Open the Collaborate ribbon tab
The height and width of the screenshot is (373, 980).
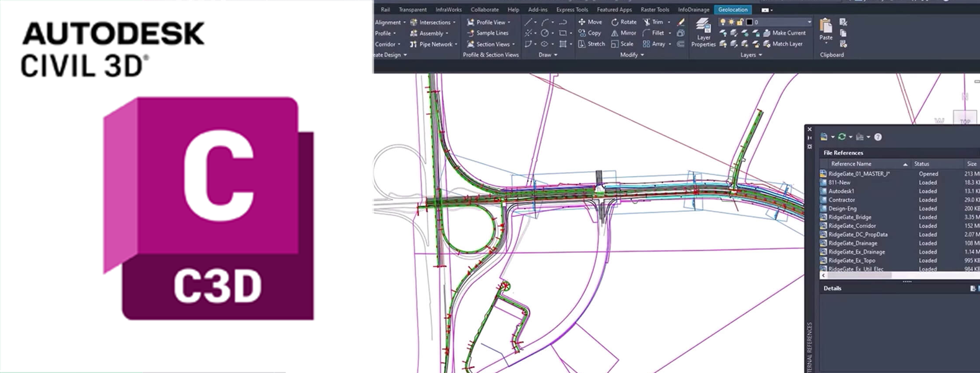pyautogui.click(x=485, y=9)
